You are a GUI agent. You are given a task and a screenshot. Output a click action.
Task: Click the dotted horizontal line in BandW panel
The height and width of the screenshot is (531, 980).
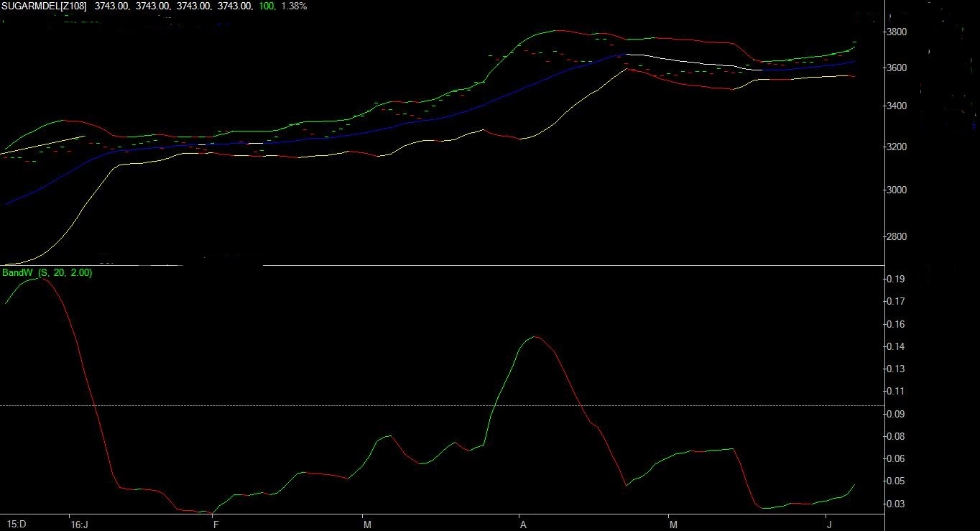(431, 405)
